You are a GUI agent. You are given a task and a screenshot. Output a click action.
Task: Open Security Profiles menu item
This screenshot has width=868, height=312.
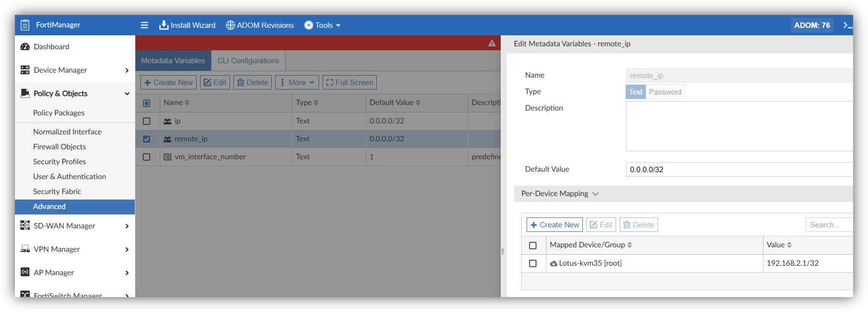click(59, 162)
